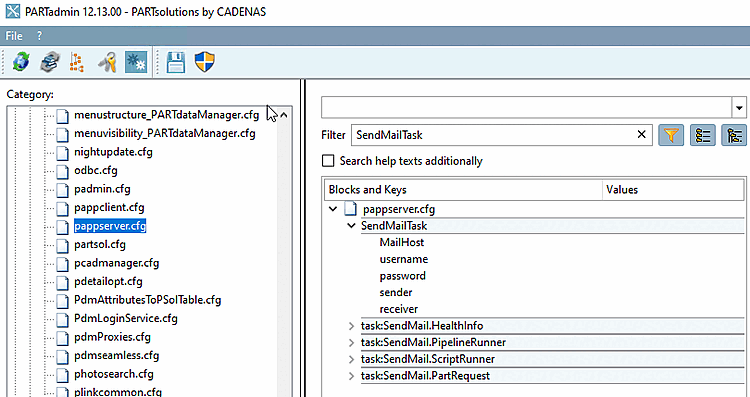Click the floppy disk save icon
The height and width of the screenshot is (397, 750).
click(176, 62)
